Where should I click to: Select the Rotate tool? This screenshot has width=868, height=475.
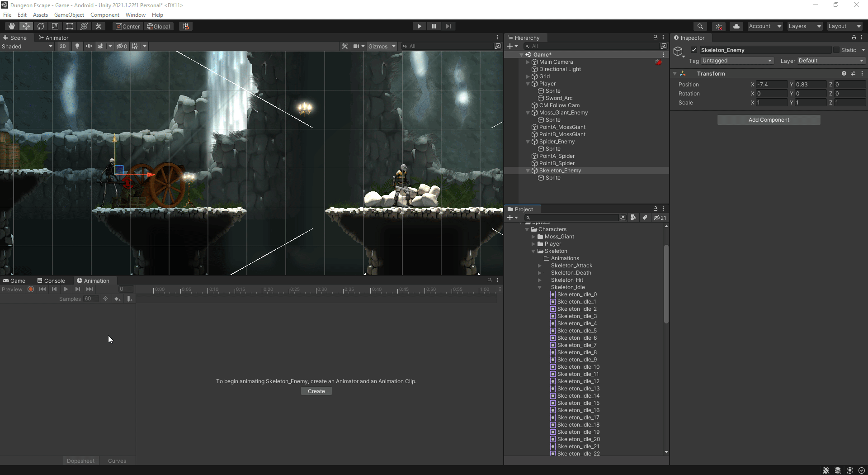click(x=41, y=26)
